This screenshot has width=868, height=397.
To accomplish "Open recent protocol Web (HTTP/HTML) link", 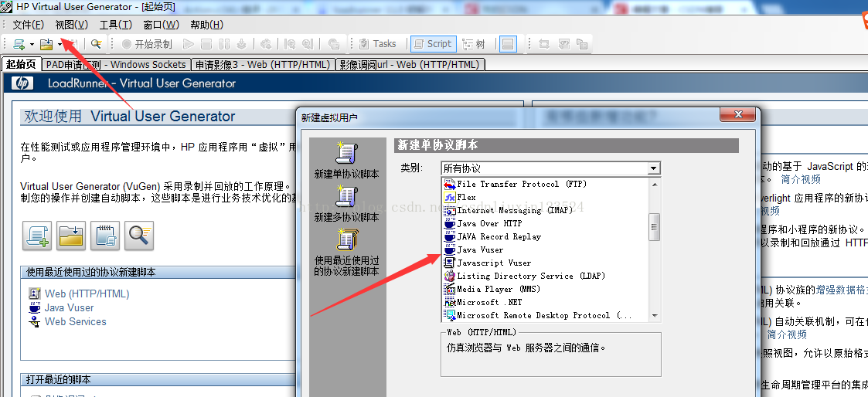I will (x=87, y=294).
